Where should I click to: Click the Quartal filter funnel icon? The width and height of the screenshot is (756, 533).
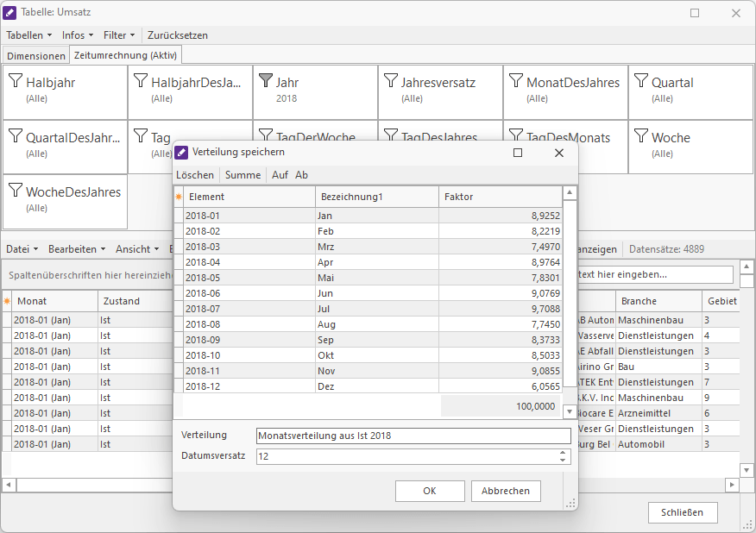point(640,81)
